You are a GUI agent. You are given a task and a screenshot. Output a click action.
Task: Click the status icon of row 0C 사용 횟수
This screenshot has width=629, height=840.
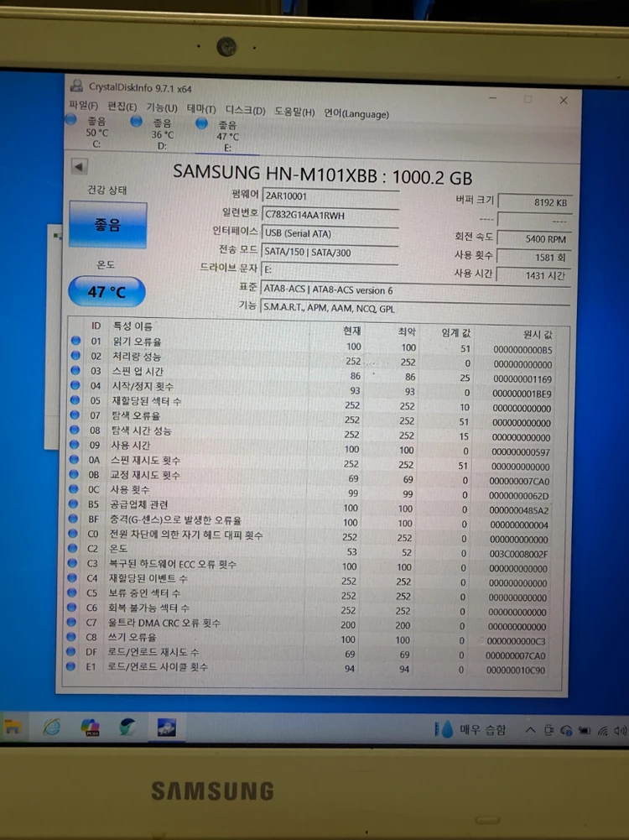[x=73, y=488]
